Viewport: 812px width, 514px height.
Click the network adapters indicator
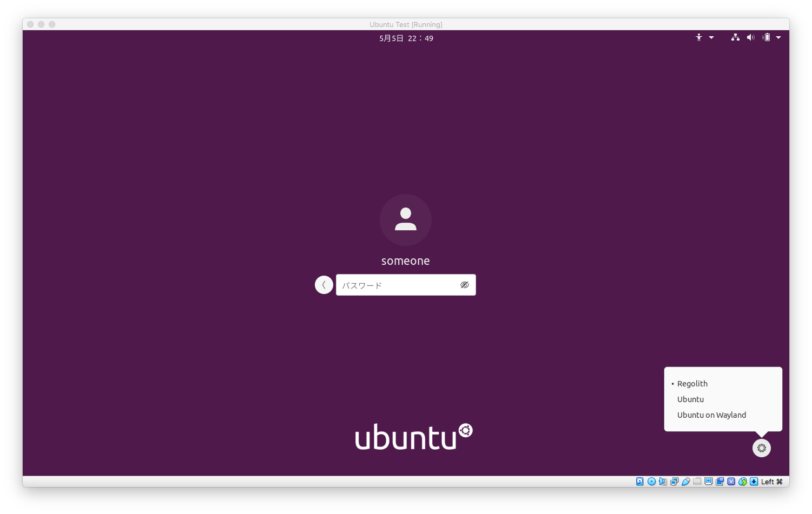(674, 482)
